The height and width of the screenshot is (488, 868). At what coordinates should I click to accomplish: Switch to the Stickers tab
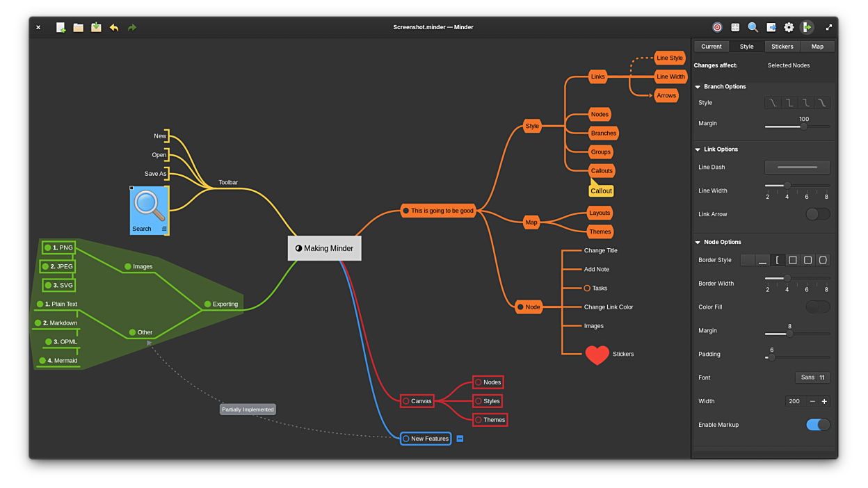coord(782,47)
